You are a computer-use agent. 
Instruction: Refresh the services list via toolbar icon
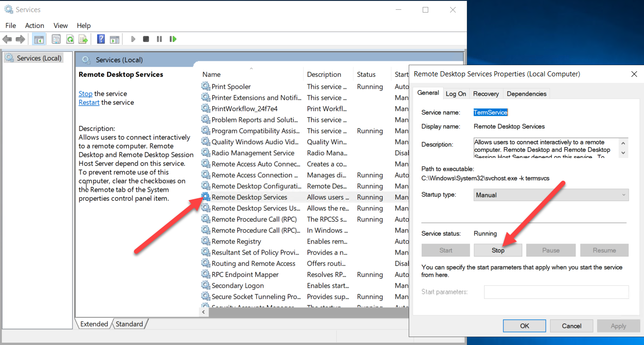click(70, 39)
